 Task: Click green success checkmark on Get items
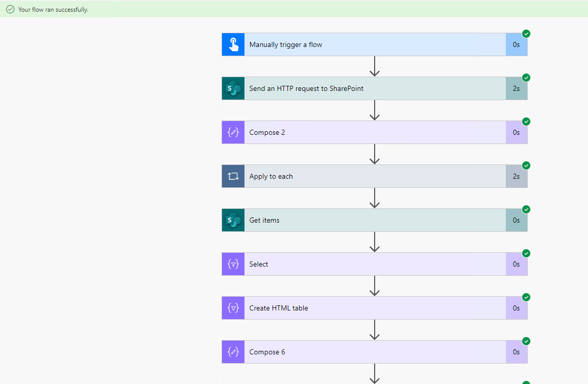point(526,209)
